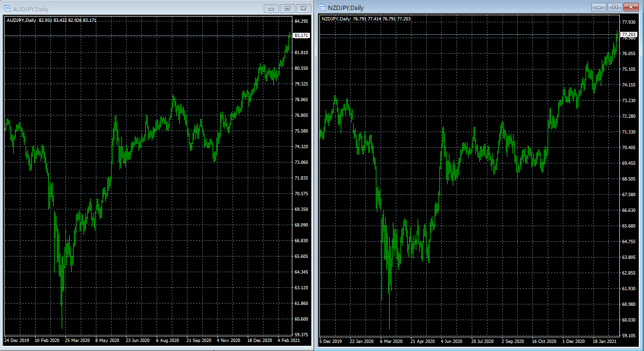Click the 84.295 price level label
This screenshot has height=351, width=644.
[301, 21]
